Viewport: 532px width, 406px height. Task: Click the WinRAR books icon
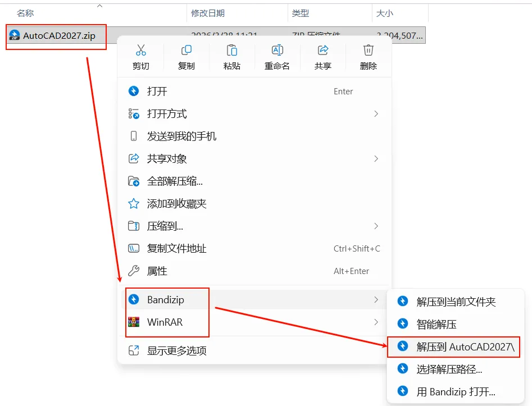(134, 322)
